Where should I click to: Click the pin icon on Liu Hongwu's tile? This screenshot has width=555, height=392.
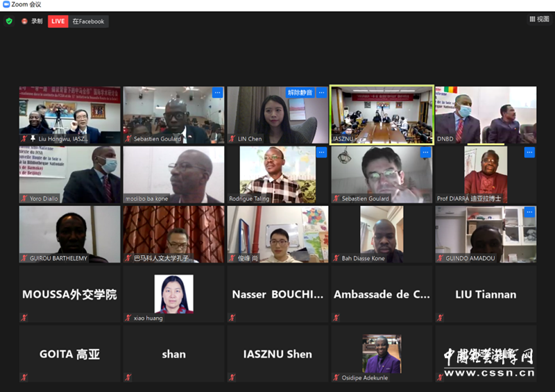(32, 139)
